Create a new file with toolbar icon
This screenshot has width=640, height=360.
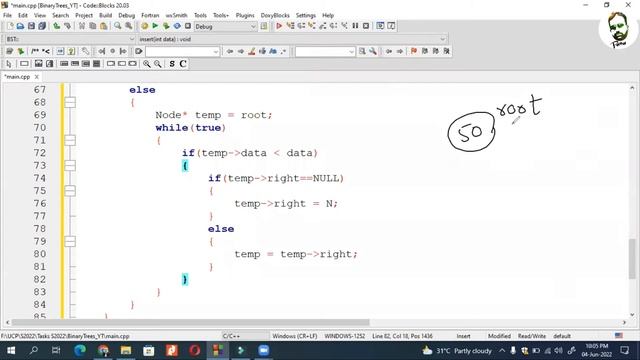pos(10,26)
